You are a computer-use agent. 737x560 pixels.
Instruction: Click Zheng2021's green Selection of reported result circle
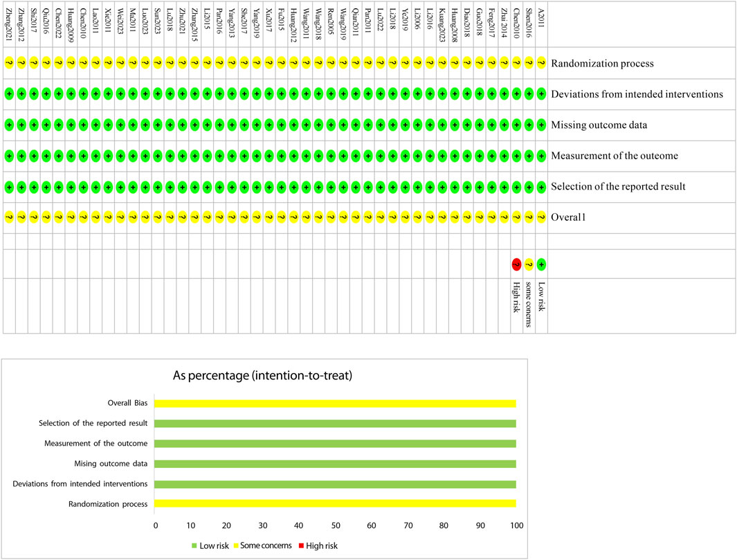[x=9, y=187]
